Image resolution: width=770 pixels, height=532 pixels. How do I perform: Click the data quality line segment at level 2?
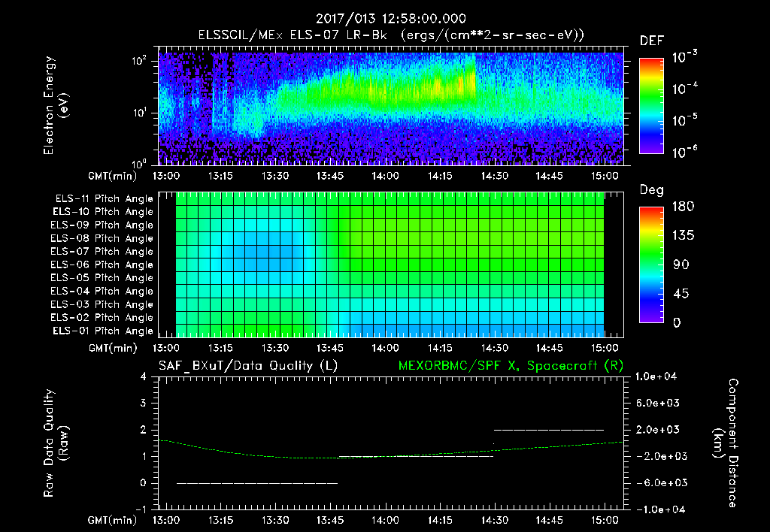point(548,430)
